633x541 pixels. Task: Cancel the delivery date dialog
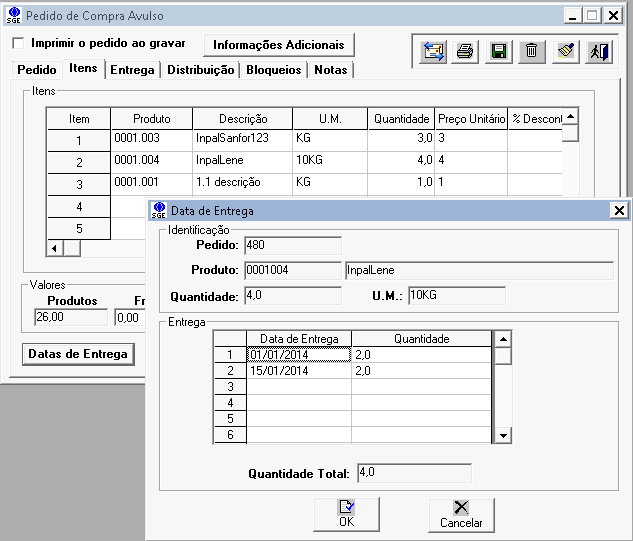point(461,514)
